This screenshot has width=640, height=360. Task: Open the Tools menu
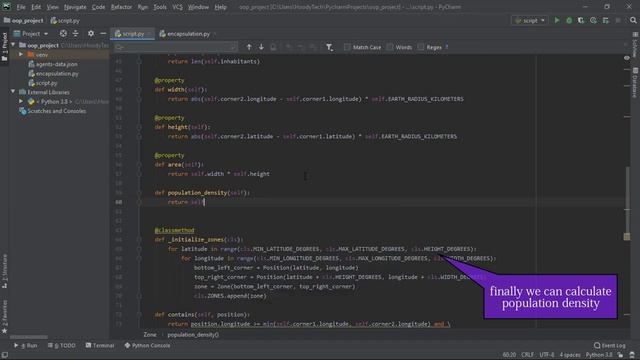(160, 7)
